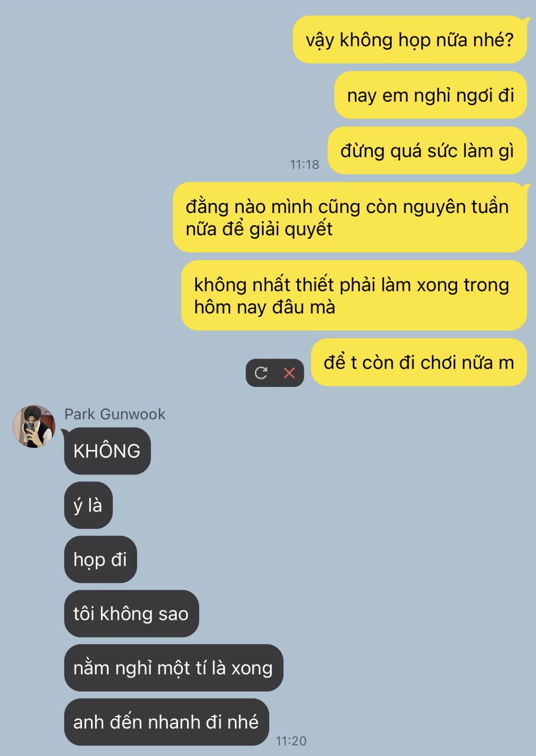Click the 11:18 message timestamp
The width and height of the screenshot is (536, 756).
[x=305, y=164]
